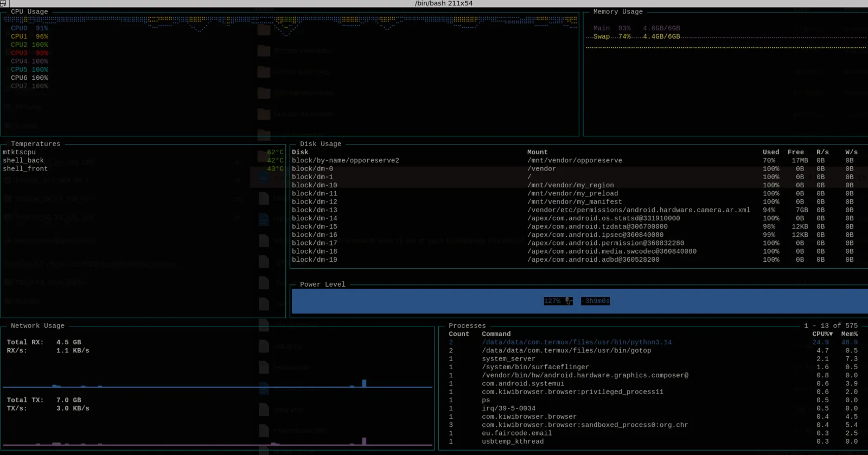The height and width of the screenshot is (455, 868).
Task: Select the python3.14 process row
Action: [653, 342]
